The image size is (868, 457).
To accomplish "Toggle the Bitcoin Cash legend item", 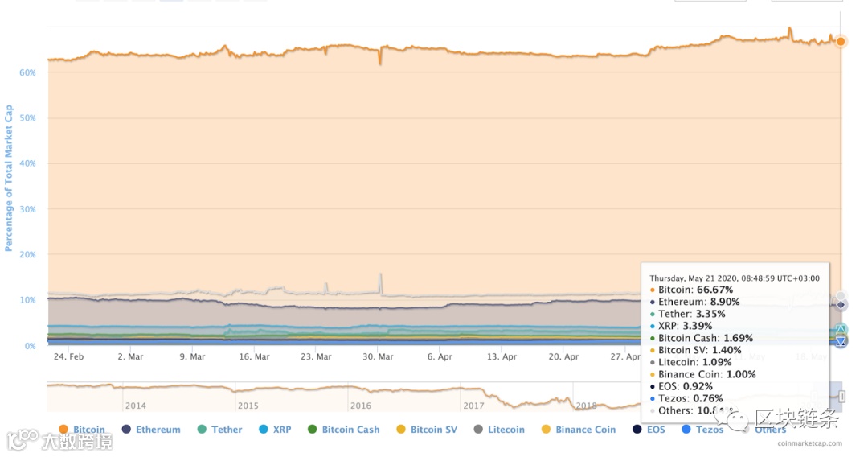I will pyautogui.click(x=344, y=430).
